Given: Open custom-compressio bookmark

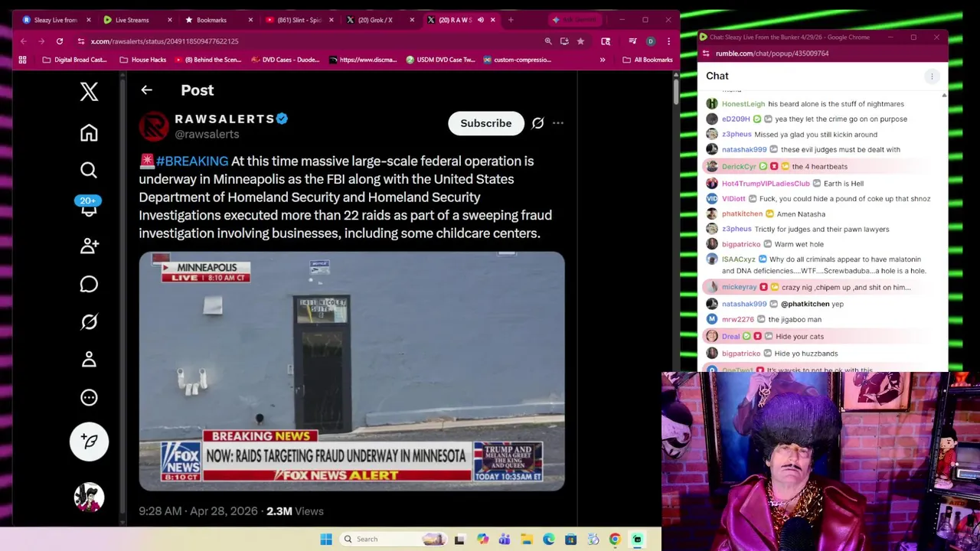Looking at the screenshot, I should pyautogui.click(x=517, y=60).
